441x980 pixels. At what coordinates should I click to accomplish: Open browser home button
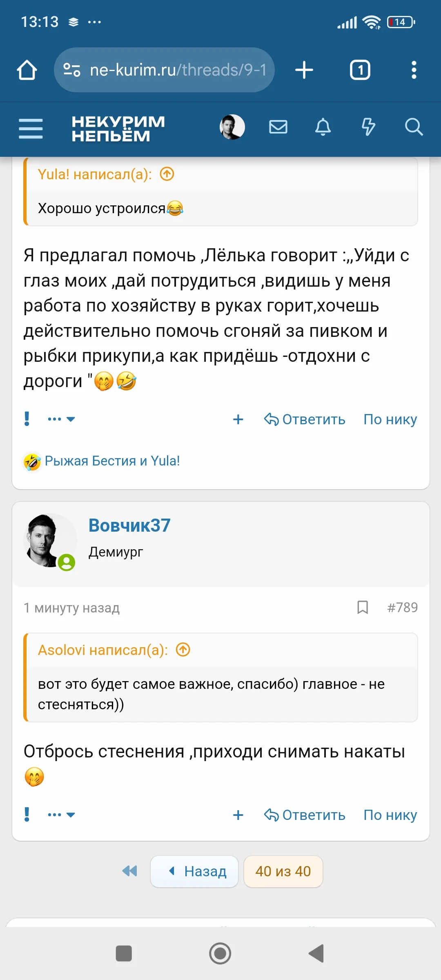point(27,69)
